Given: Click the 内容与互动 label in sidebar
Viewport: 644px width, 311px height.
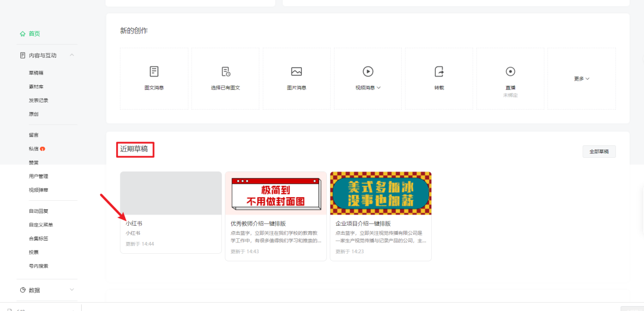Looking at the screenshot, I should [x=42, y=55].
